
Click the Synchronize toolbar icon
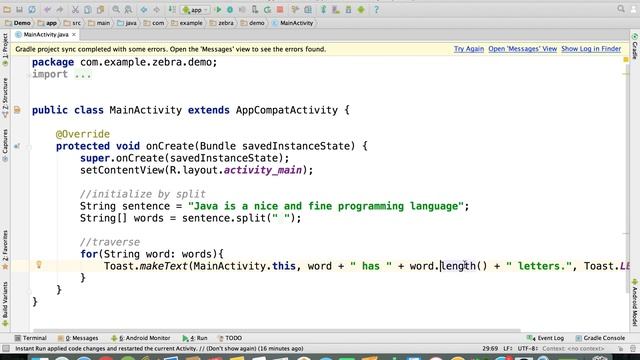(x=32, y=9)
